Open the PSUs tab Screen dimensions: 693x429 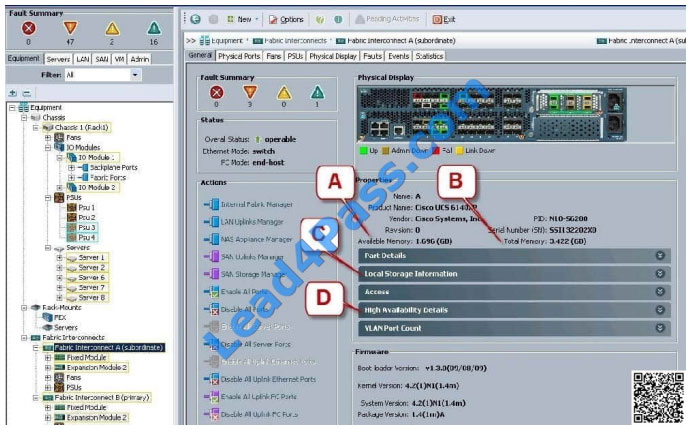coord(295,56)
